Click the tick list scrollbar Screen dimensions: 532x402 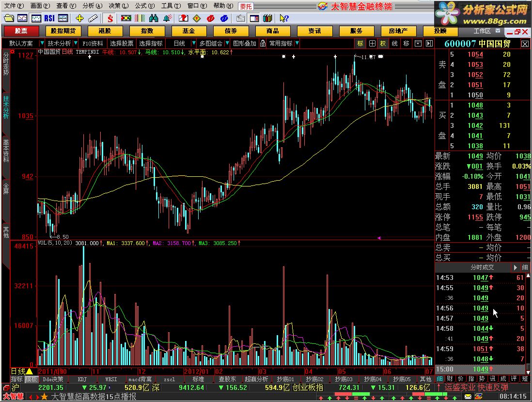click(528, 324)
